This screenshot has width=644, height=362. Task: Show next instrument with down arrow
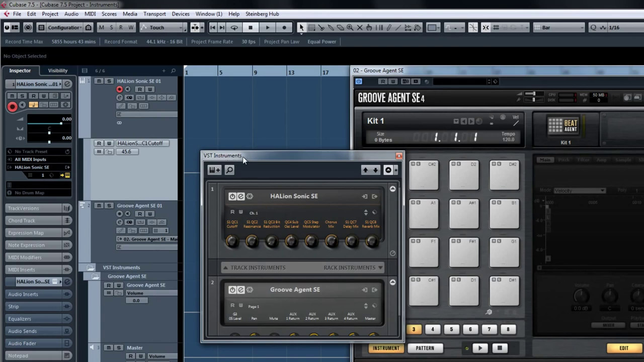375,170
